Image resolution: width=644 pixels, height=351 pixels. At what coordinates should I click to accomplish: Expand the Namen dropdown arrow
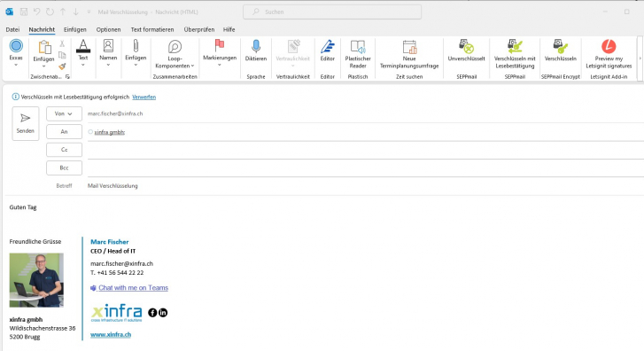(x=108, y=65)
